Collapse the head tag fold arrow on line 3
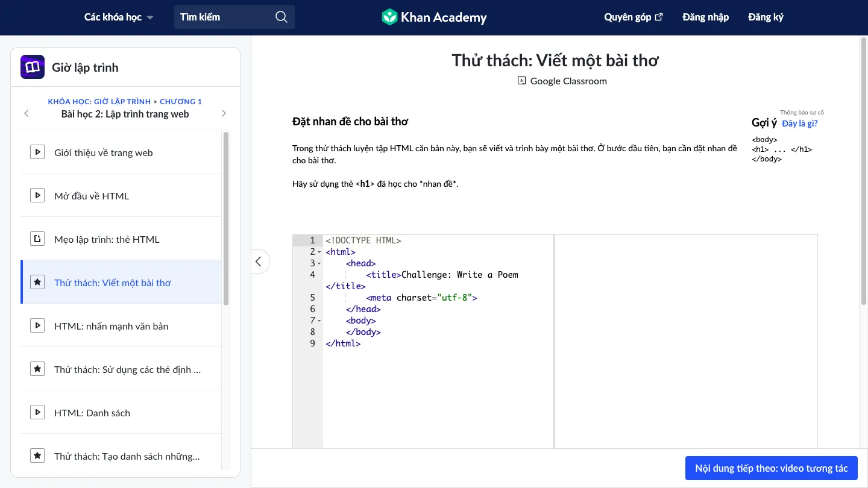The image size is (868, 488). pyautogui.click(x=319, y=263)
